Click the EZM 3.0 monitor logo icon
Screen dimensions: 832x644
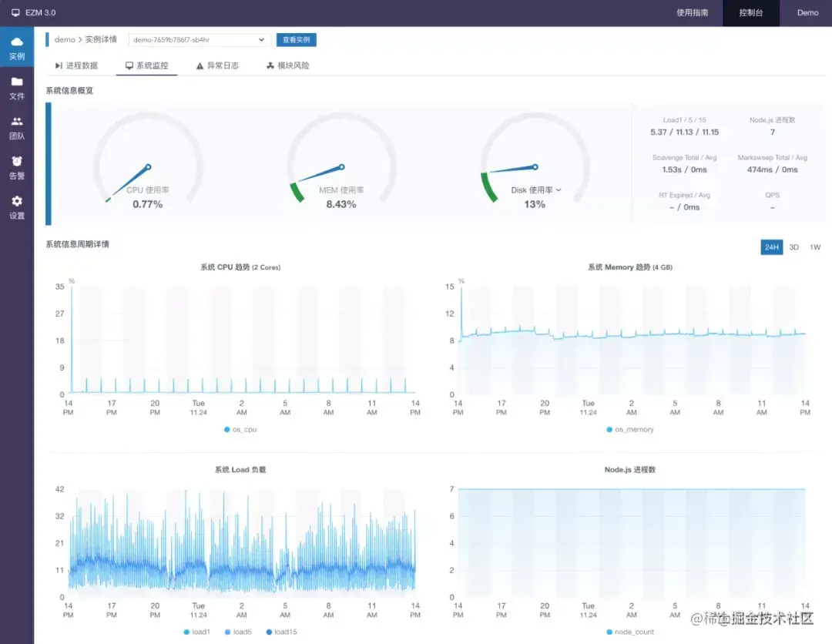point(15,13)
